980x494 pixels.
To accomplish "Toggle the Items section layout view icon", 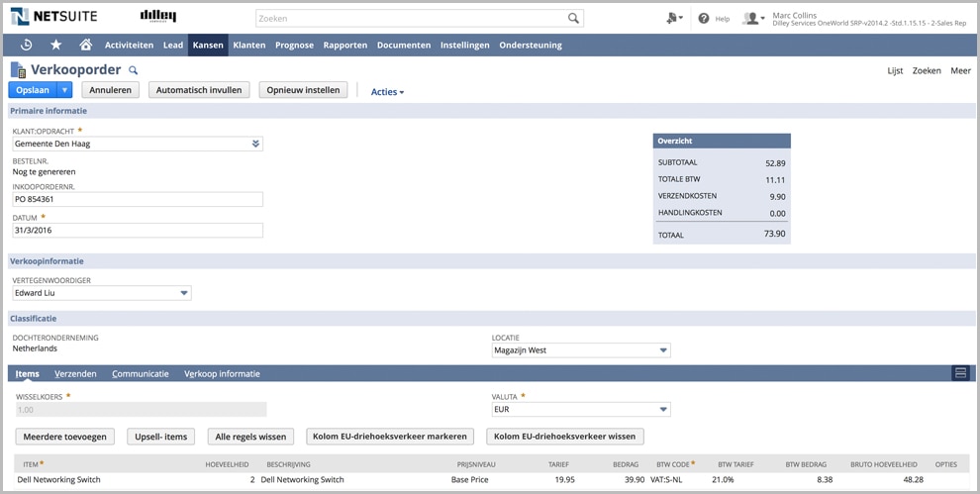I will pyautogui.click(x=959, y=373).
